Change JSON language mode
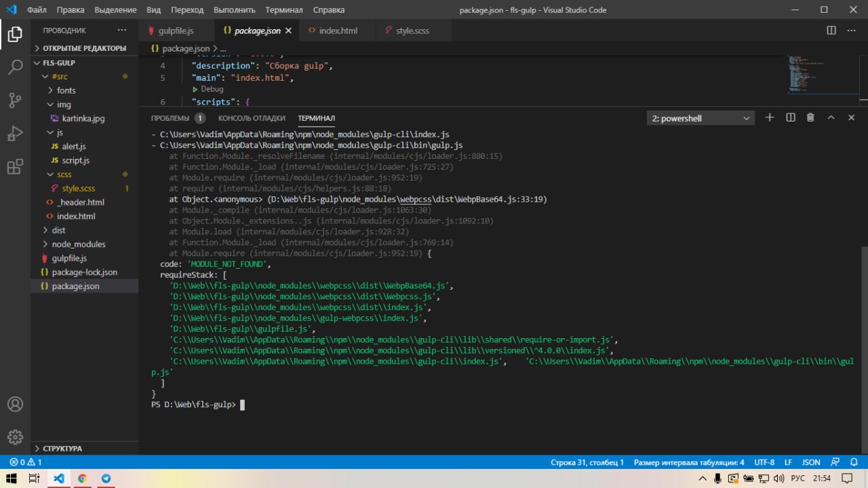868x488 pixels. pyautogui.click(x=811, y=462)
